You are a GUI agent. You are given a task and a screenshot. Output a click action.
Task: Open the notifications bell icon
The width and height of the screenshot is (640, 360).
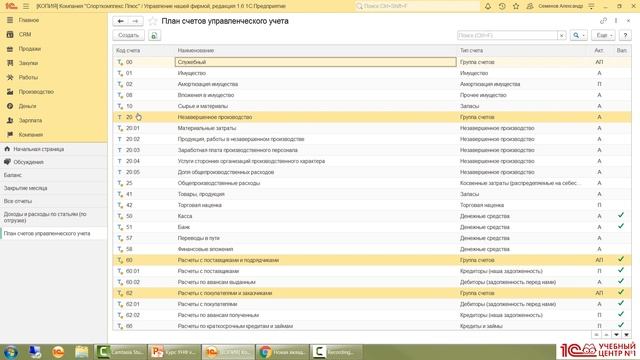(488, 6)
